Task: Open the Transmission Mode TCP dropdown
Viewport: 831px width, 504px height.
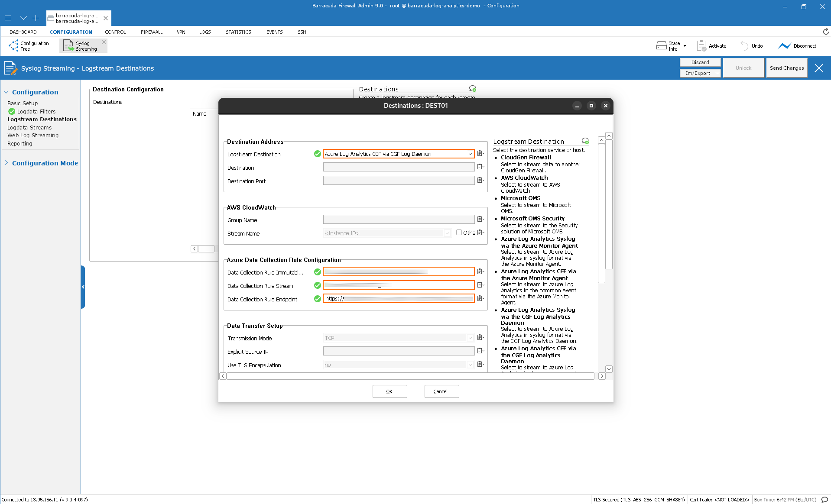Action: coord(399,338)
